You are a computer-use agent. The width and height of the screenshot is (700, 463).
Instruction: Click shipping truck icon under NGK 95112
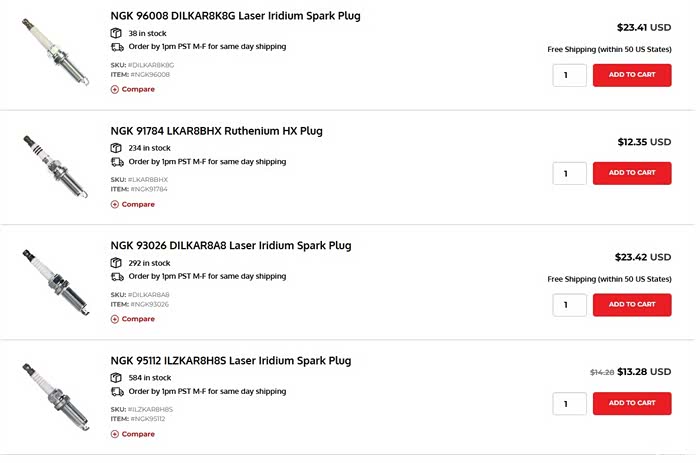(117, 392)
